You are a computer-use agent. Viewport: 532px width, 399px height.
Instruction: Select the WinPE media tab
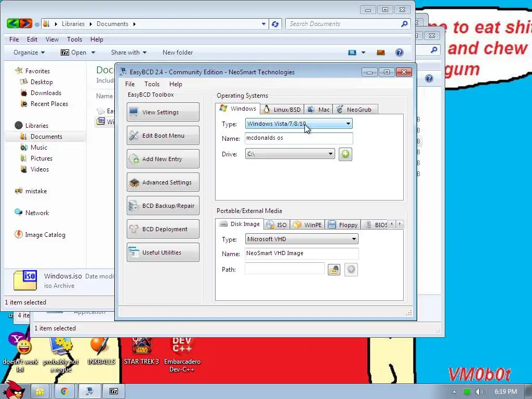(x=308, y=224)
